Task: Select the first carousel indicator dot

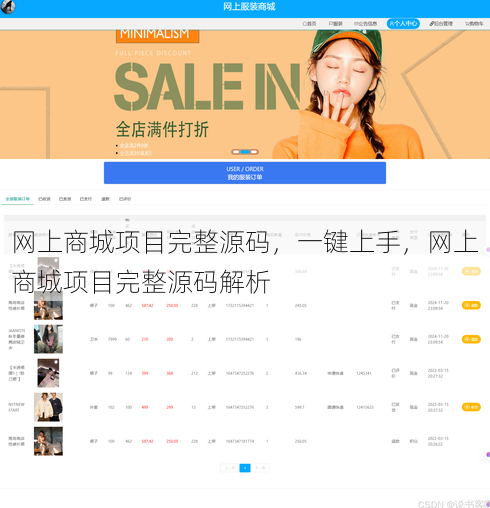Action: point(236,152)
